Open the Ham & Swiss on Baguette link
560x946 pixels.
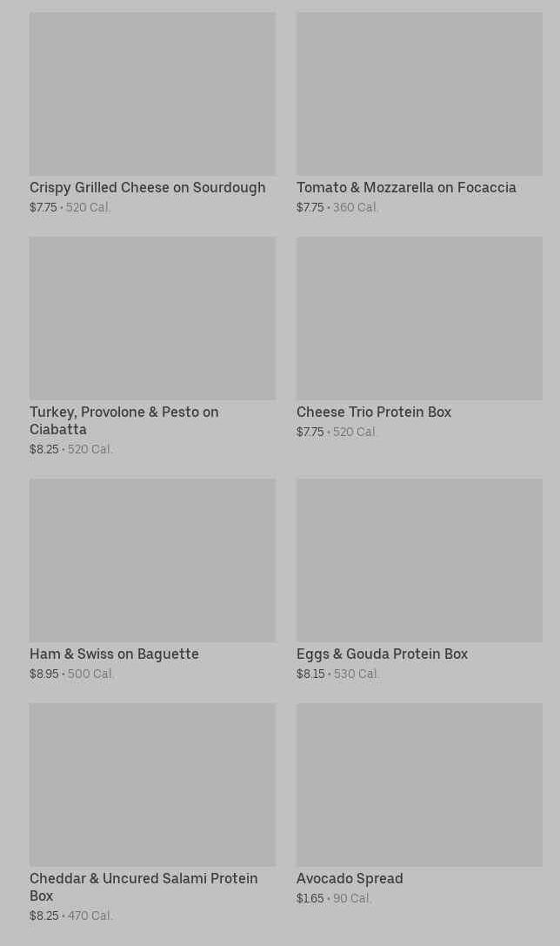pos(114,654)
